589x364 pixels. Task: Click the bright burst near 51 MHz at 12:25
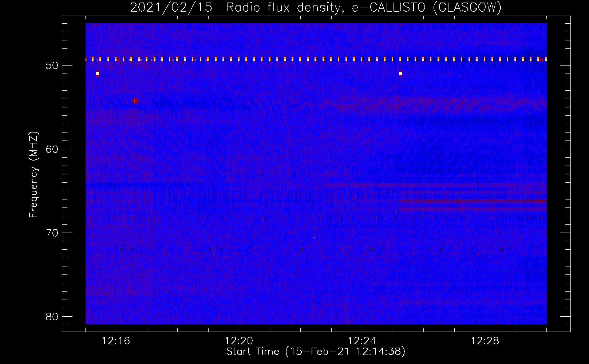click(400, 74)
